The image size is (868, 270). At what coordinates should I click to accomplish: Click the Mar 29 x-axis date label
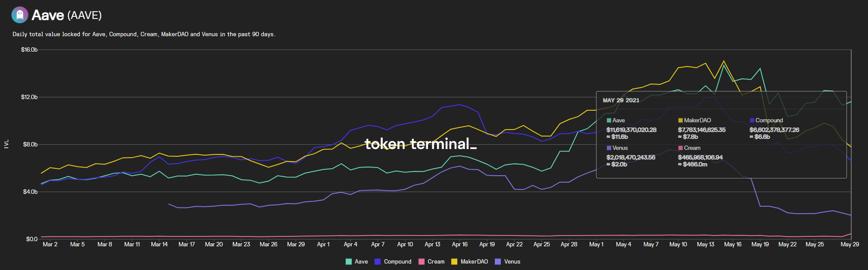(296, 244)
